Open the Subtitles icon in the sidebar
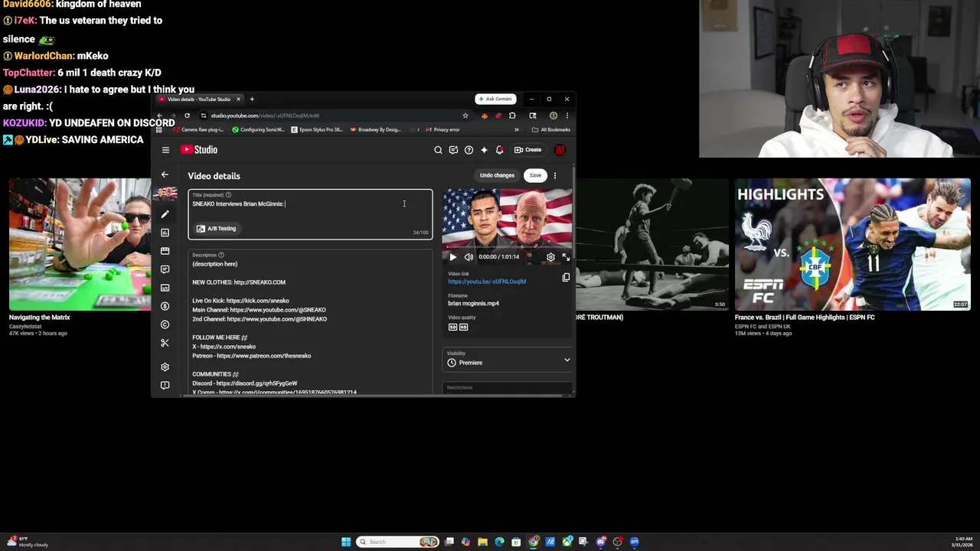980x551 pixels. click(165, 288)
